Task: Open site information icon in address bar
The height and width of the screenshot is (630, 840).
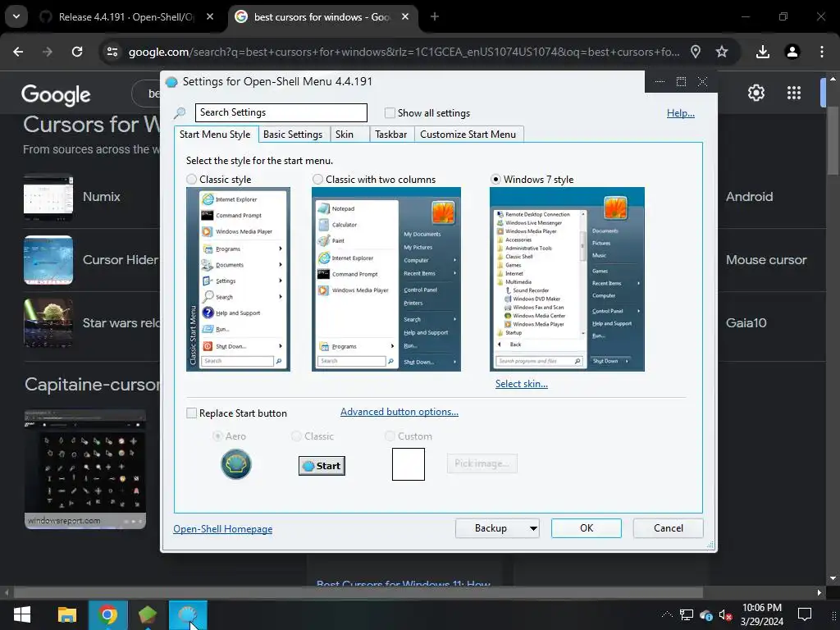Action: click(112, 52)
